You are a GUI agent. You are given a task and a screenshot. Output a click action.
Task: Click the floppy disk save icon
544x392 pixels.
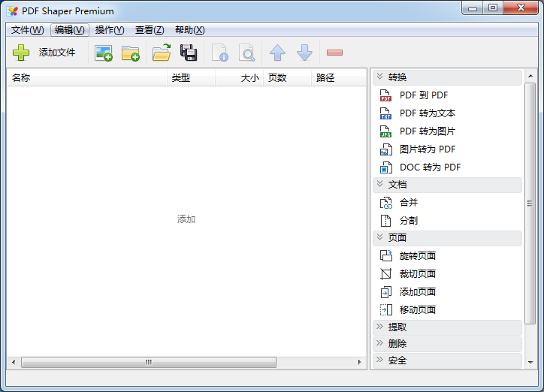pyautogui.click(x=189, y=53)
